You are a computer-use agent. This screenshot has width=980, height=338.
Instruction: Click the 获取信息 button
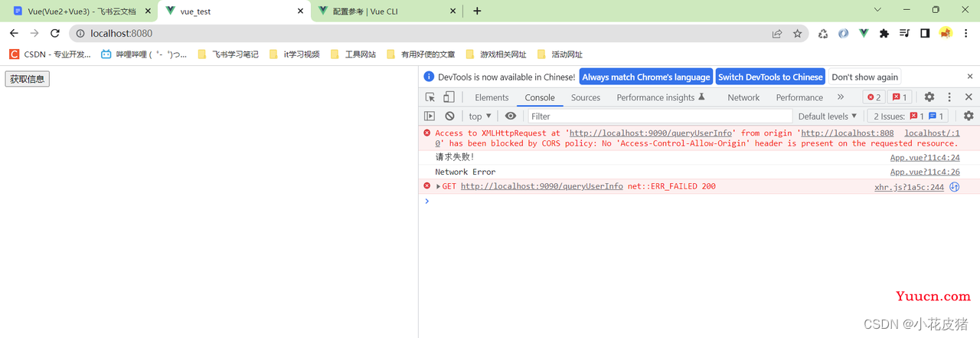point(27,79)
